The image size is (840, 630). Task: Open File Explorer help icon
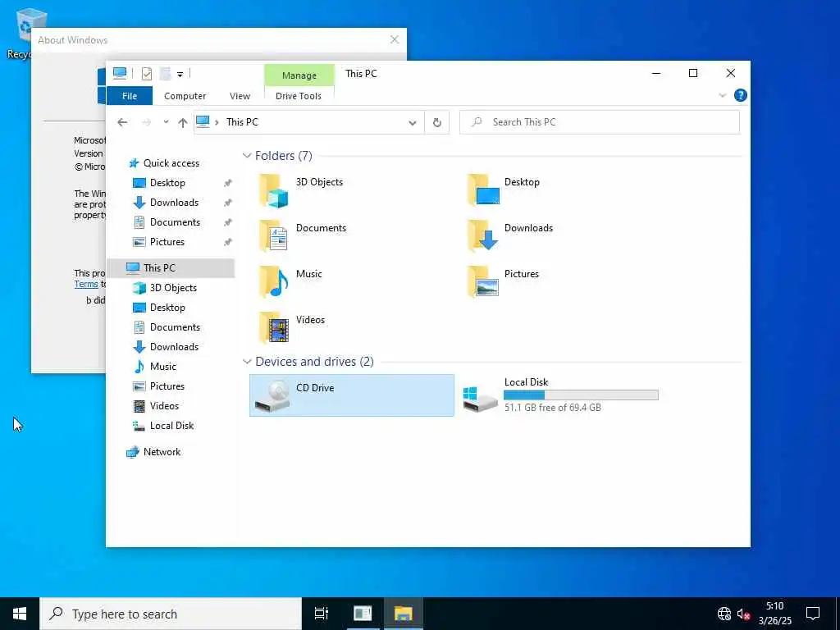(741, 95)
